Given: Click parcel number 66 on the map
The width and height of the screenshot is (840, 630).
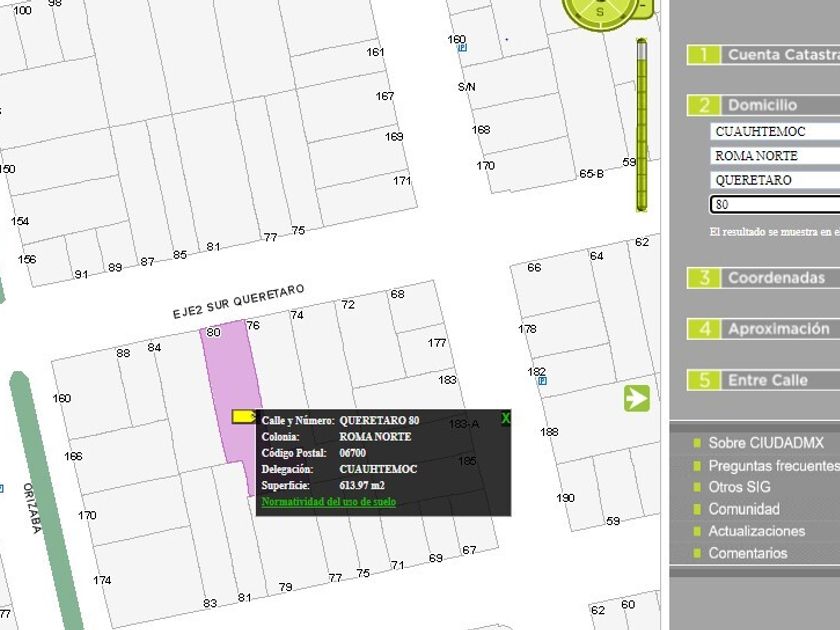Looking at the screenshot, I should coord(534,267).
